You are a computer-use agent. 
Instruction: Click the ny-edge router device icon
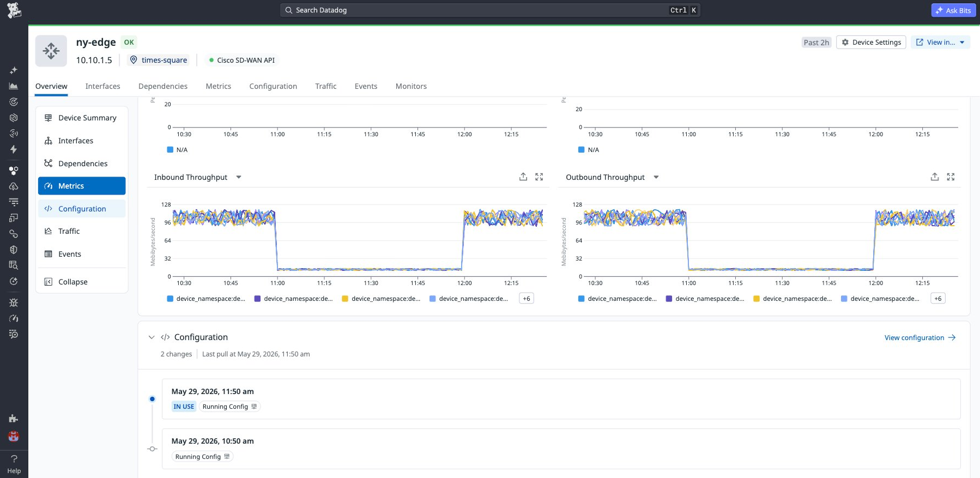point(51,51)
